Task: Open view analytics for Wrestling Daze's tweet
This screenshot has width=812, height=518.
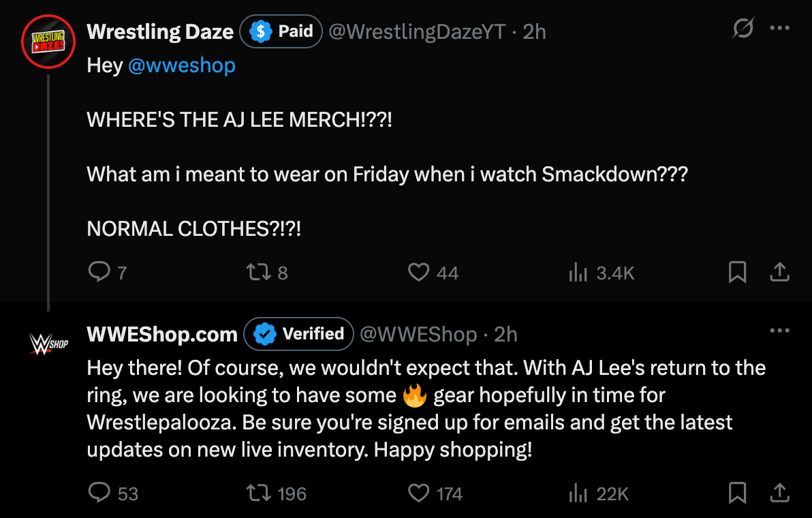Action: click(578, 272)
